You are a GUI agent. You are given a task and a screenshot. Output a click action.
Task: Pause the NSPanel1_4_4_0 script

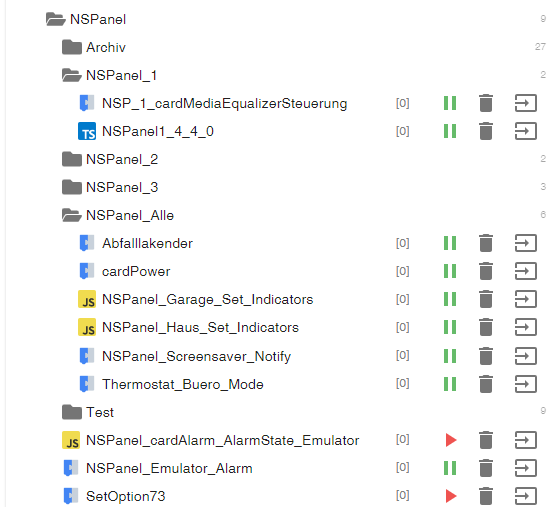coord(450,131)
